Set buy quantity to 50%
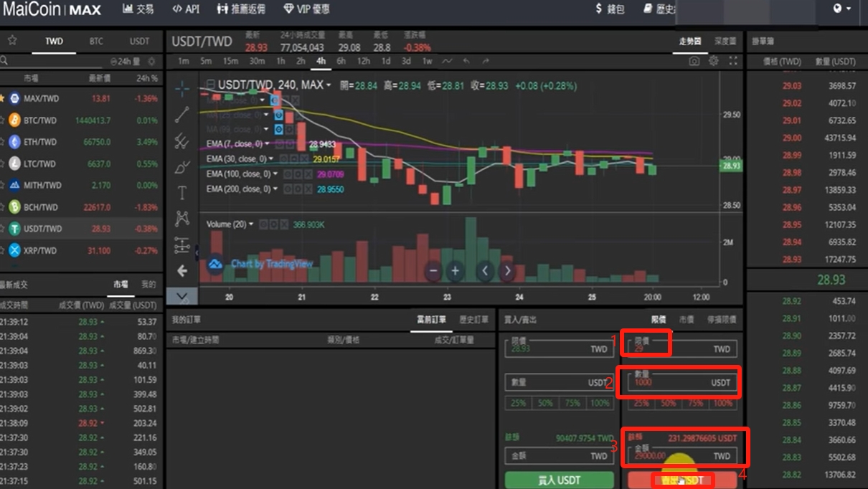 click(x=545, y=404)
